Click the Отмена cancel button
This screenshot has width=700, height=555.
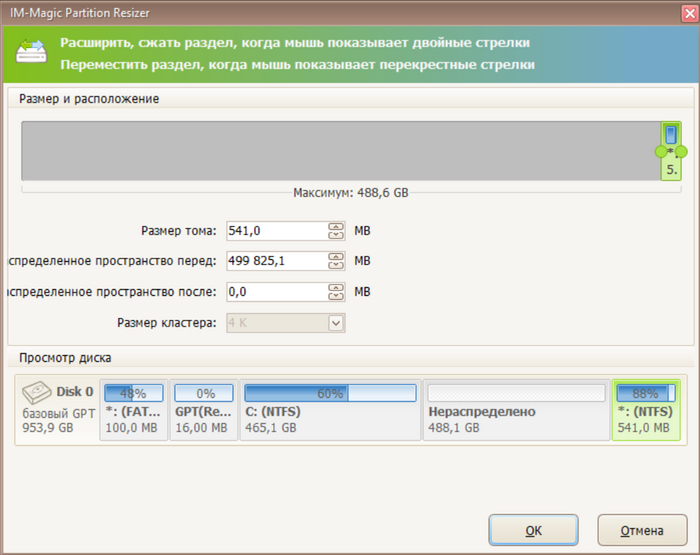tap(642, 530)
